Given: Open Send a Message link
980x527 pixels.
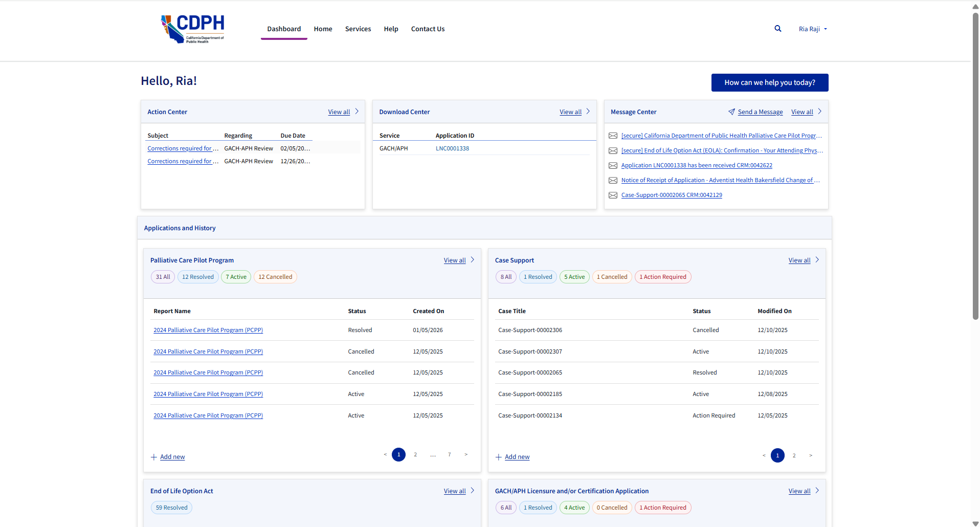Looking at the screenshot, I should click(x=760, y=112).
